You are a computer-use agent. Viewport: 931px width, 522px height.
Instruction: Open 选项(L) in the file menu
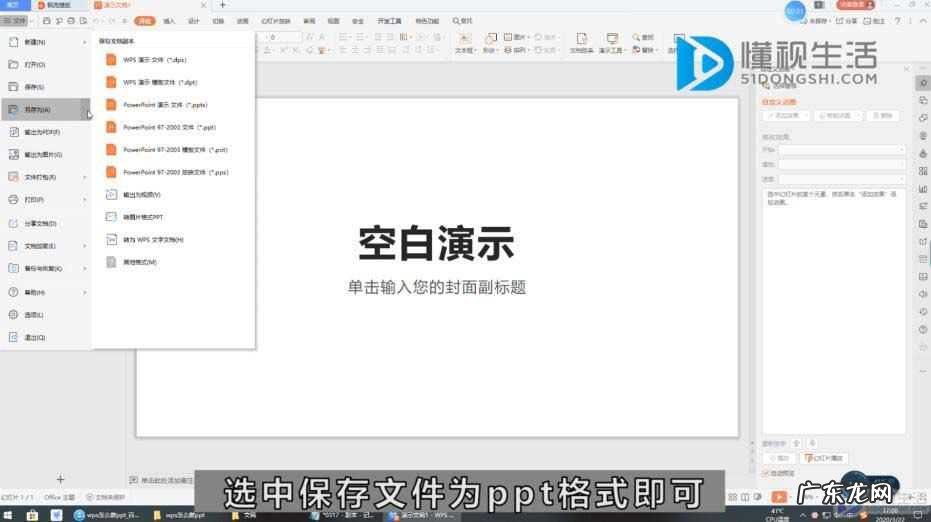pyautogui.click(x=46, y=315)
